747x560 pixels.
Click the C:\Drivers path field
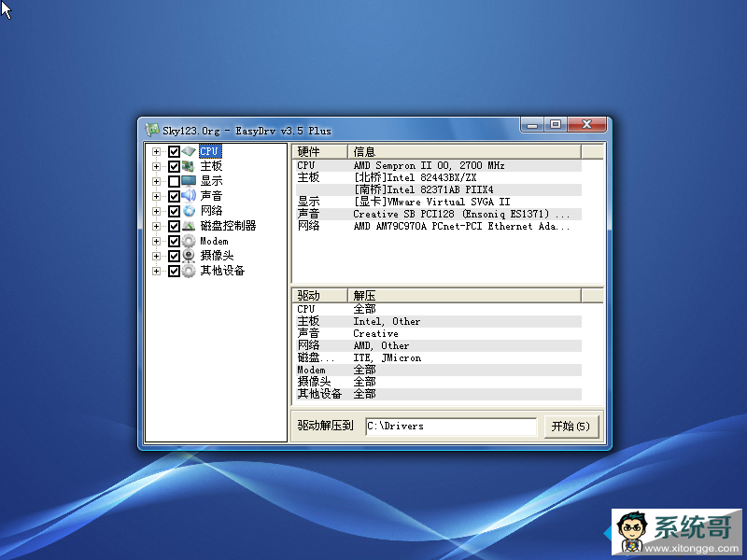click(x=451, y=427)
